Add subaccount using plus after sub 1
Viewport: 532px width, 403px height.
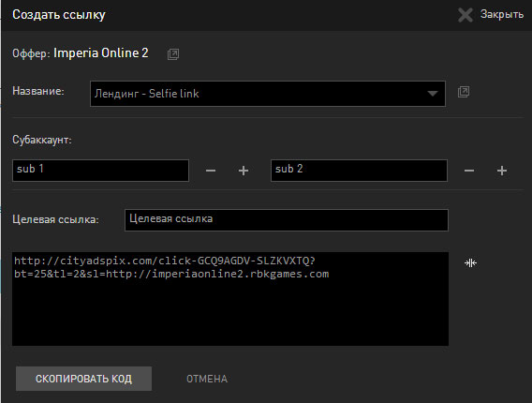244,171
